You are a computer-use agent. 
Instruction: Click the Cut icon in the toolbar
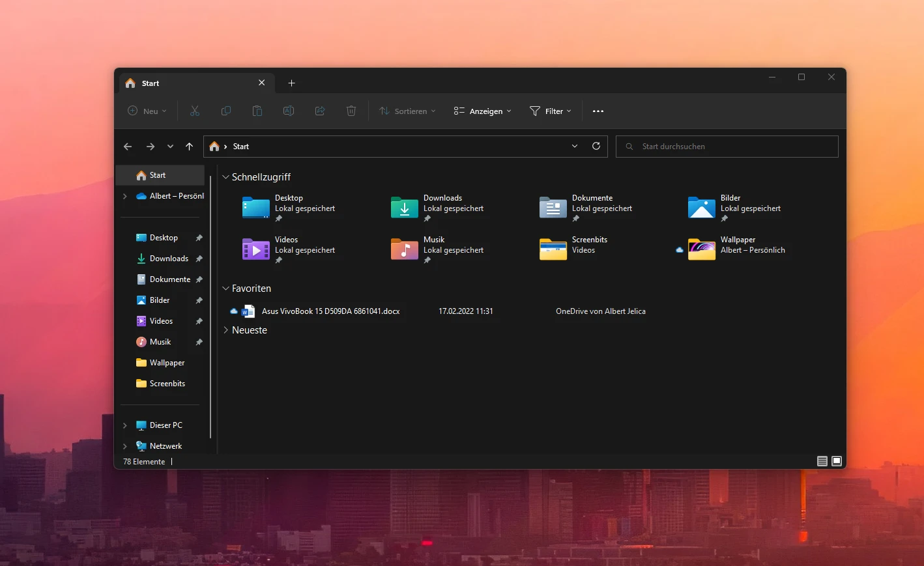click(x=194, y=111)
